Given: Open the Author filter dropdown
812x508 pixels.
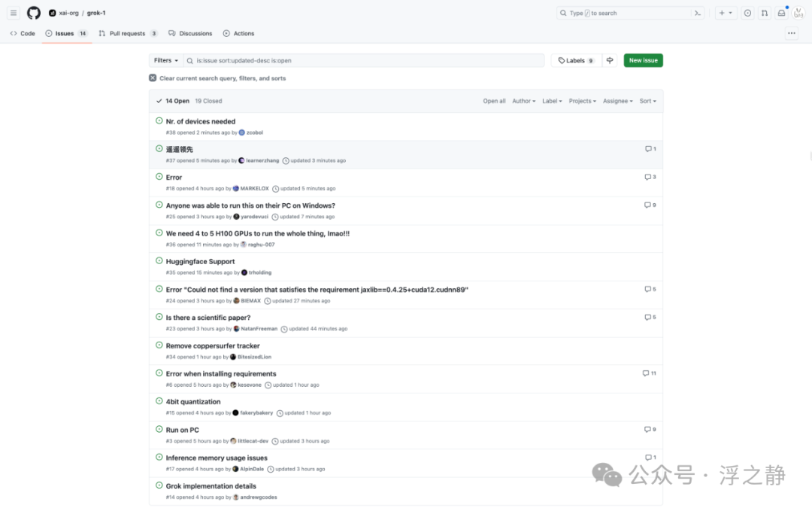Looking at the screenshot, I should pyautogui.click(x=523, y=101).
